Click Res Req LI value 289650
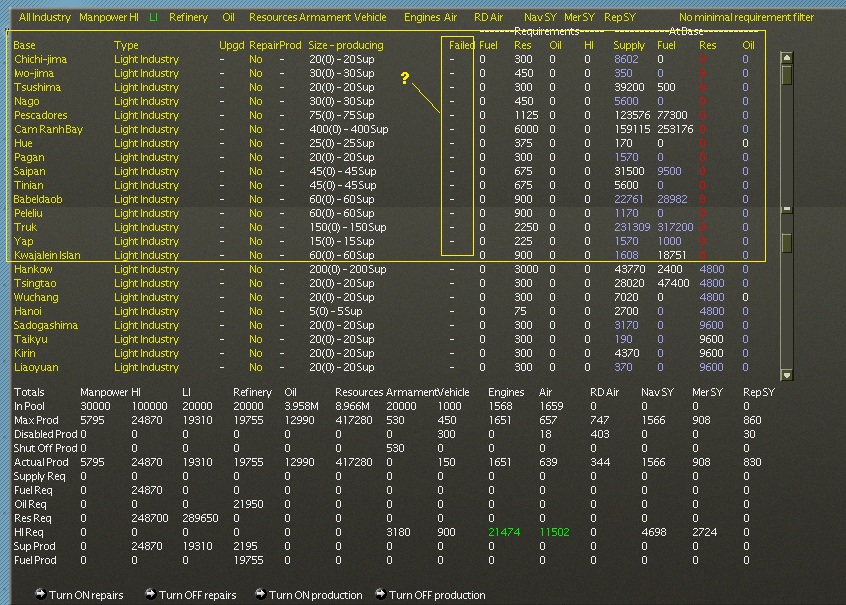Image resolution: width=846 pixels, height=605 pixels. pyautogui.click(x=200, y=518)
